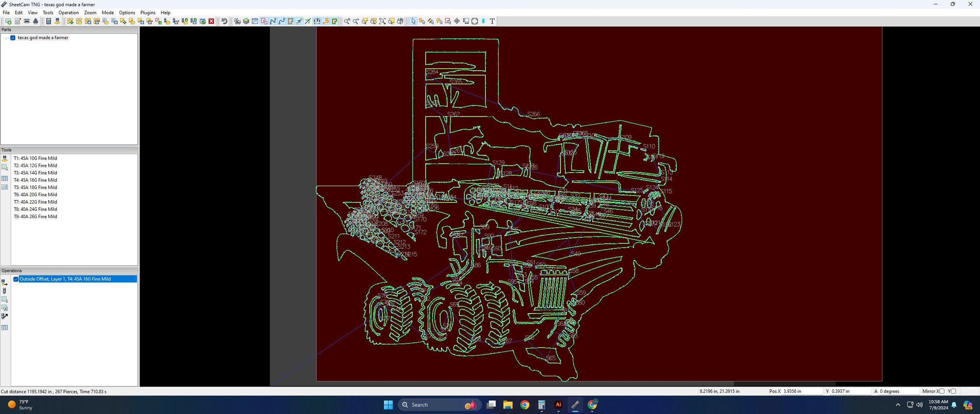Viewport: 980px width, 414px height.
Task: Click the tool table grid icon in Tools panel
Action: click(x=5, y=179)
